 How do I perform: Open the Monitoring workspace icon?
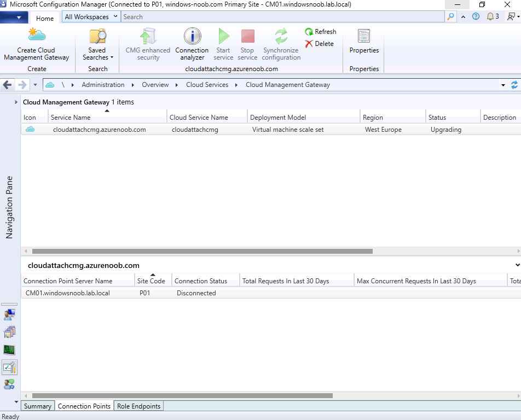(x=9, y=349)
